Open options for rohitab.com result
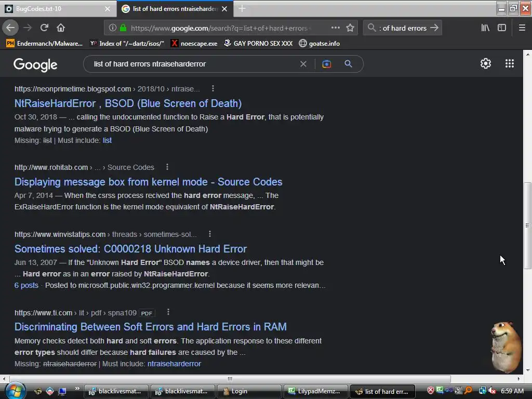The image size is (532, 399). (167, 167)
